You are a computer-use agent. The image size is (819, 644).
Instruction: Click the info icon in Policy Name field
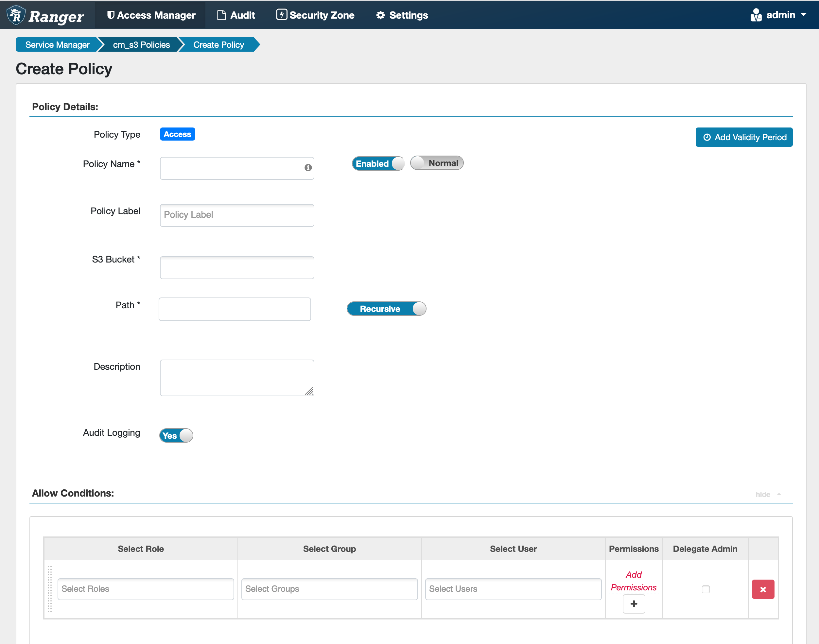pos(308,167)
